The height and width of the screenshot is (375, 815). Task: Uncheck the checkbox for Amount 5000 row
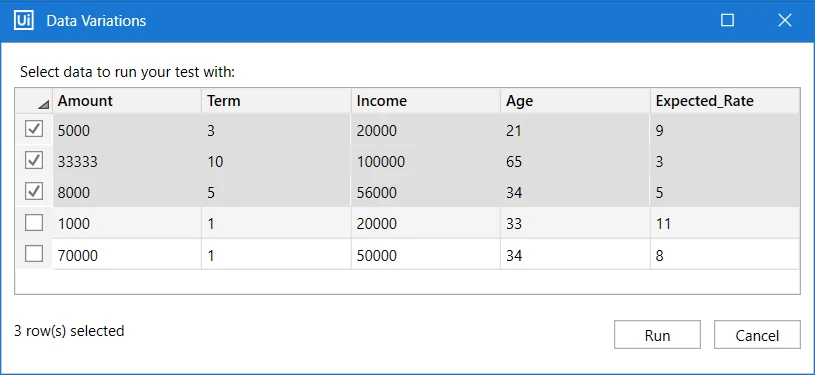[34, 130]
